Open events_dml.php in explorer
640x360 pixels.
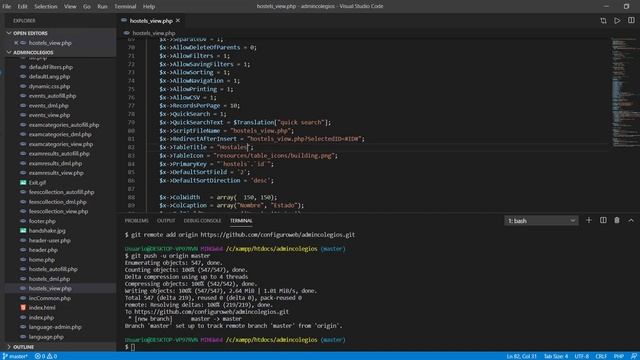tap(49, 106)
